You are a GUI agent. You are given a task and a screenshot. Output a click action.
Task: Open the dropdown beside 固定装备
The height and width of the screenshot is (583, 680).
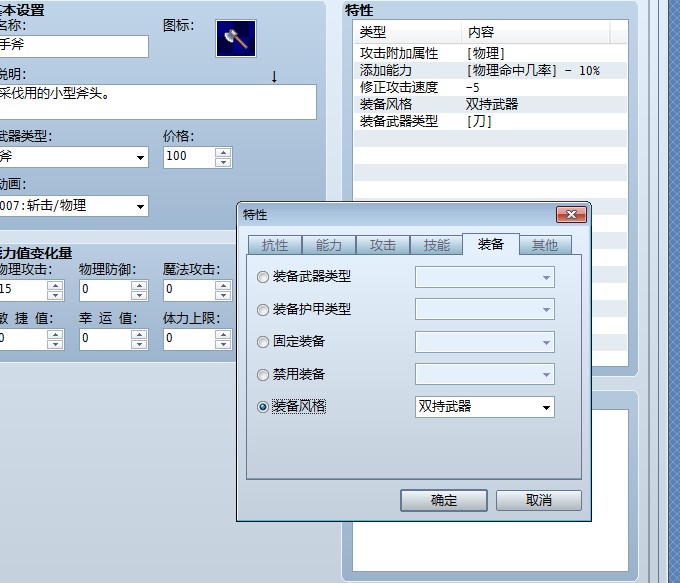(485, 342)
